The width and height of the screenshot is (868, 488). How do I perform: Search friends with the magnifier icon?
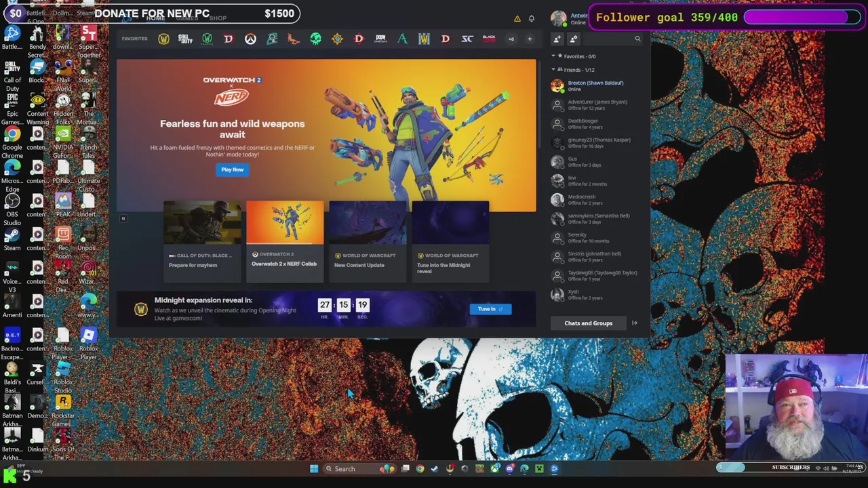pos(637,39)
